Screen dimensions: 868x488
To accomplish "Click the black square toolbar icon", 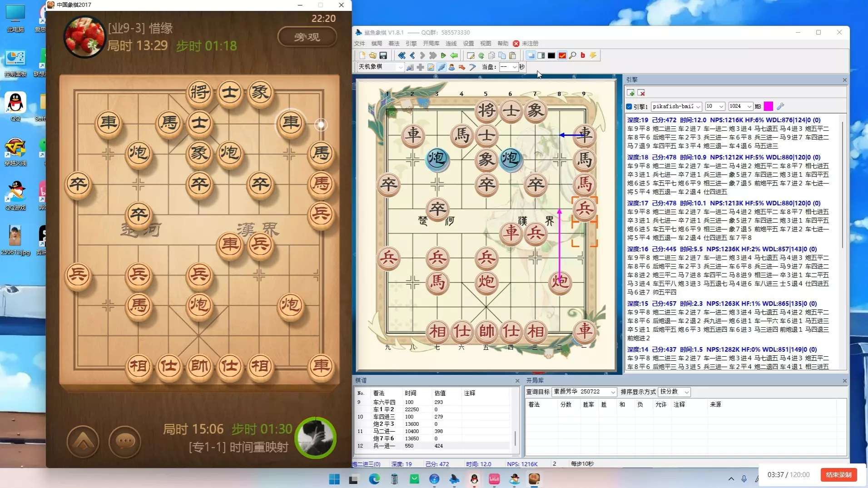I will pos(551,55).
